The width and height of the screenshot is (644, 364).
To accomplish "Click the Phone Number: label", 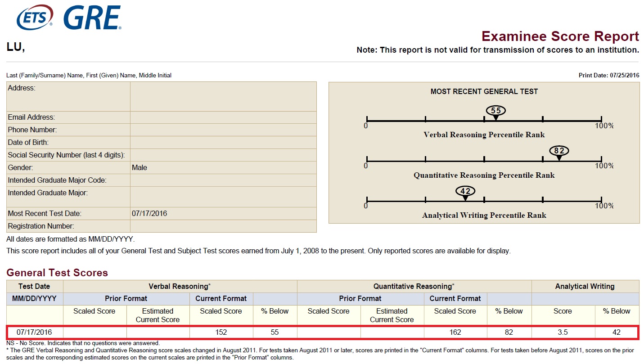I will coord(32,130).
